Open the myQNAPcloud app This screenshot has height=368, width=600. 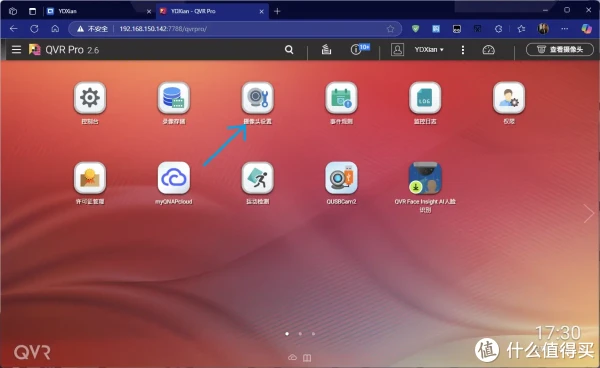tap(174, 178)
